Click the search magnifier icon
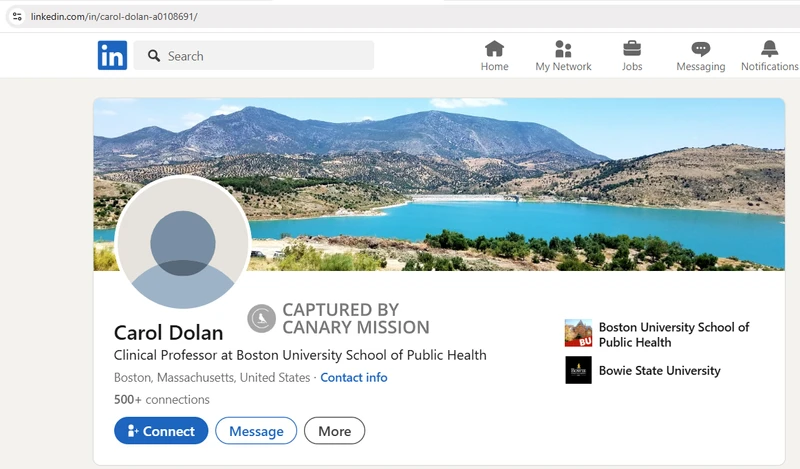This screenshot has height=469, width=800. (154, 56)
